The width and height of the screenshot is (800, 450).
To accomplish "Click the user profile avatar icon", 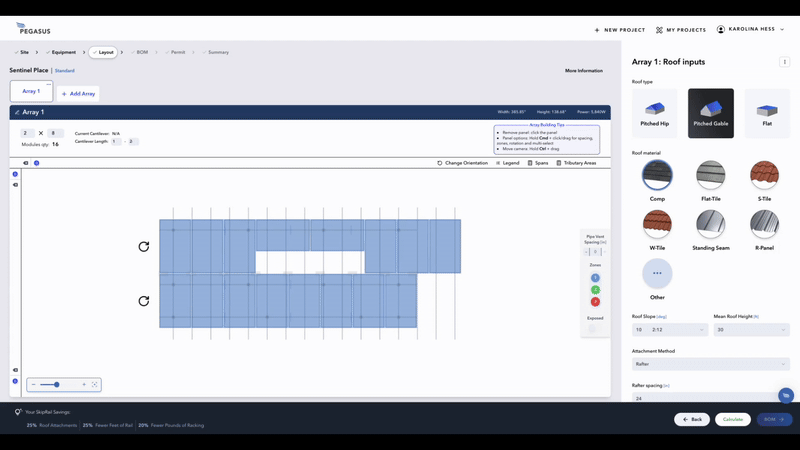I will coord(720,30).
